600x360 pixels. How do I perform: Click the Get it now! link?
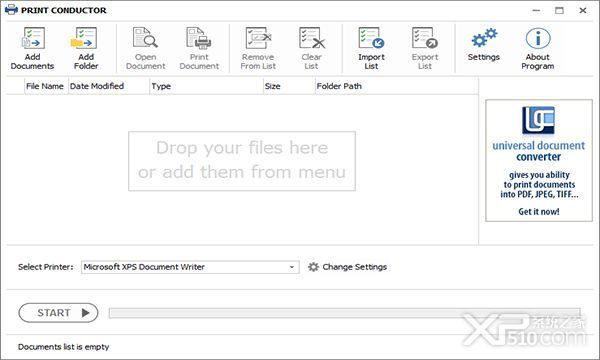pos(539,211)
